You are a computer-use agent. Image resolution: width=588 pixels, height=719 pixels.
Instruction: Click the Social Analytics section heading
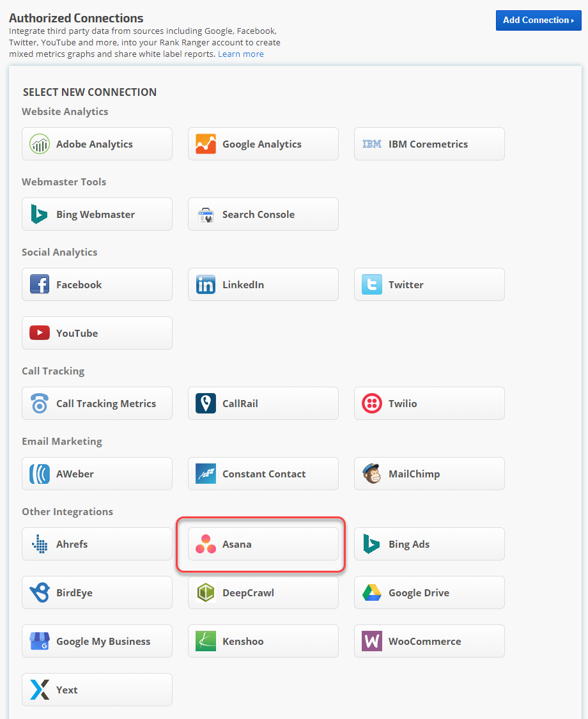59,252
